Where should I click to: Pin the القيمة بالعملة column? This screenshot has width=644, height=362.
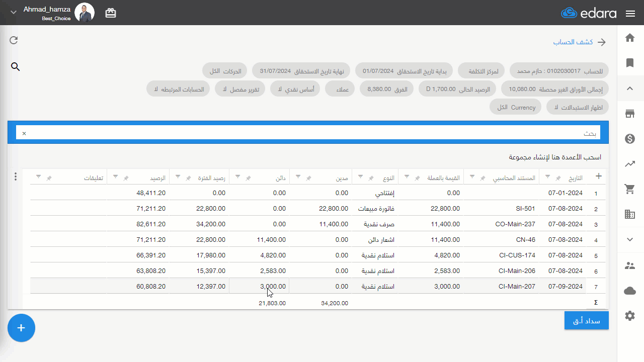418,178
